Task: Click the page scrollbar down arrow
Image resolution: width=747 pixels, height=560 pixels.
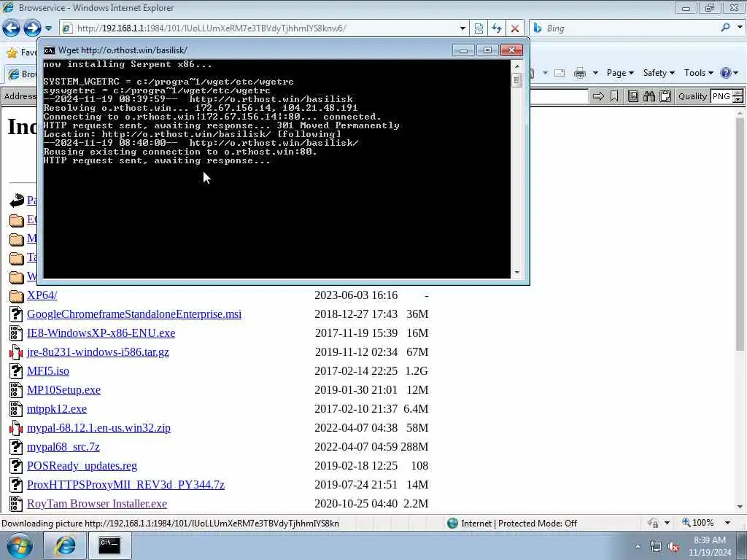Action: pyautogui.click(x=740, y=507)
